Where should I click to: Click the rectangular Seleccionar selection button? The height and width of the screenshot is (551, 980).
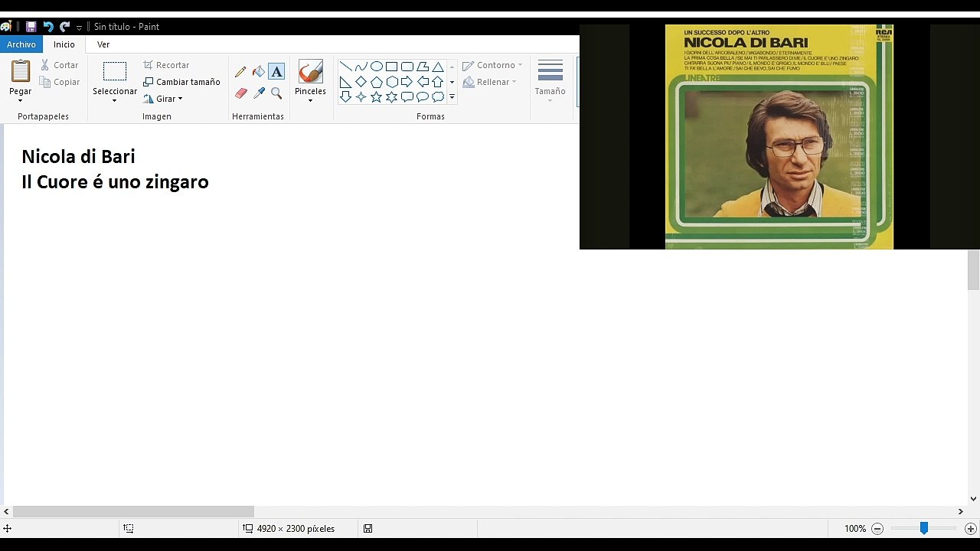(115, 72)
